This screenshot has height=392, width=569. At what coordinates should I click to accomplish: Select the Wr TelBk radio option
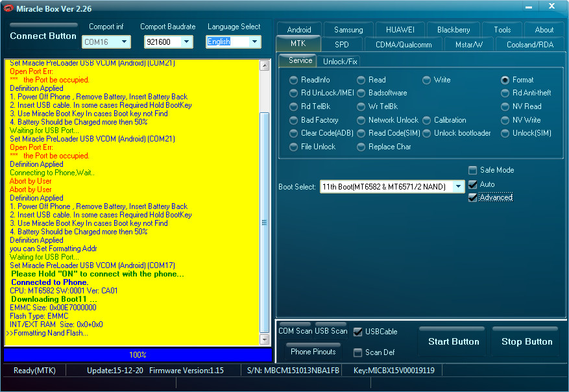pyautogui.click(x=378, y=106)
